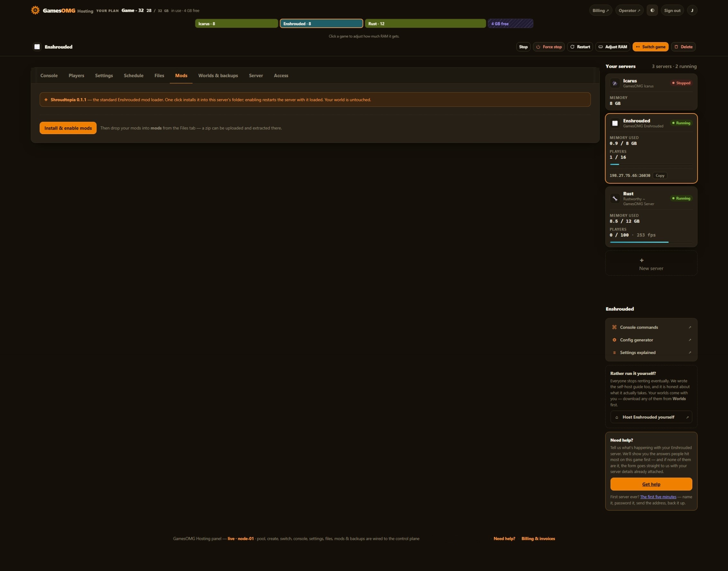Open the Files tab

click(159, 76)
